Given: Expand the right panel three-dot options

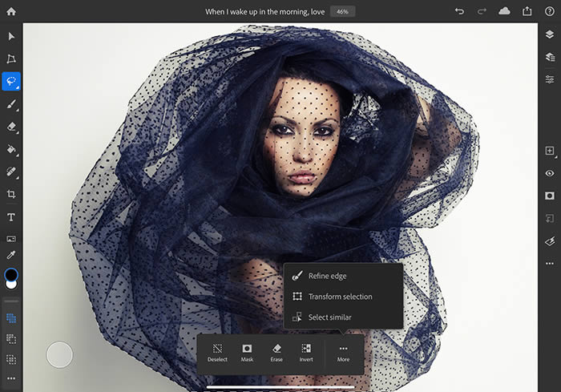Looking at the screenshot, I should [549, 263].
